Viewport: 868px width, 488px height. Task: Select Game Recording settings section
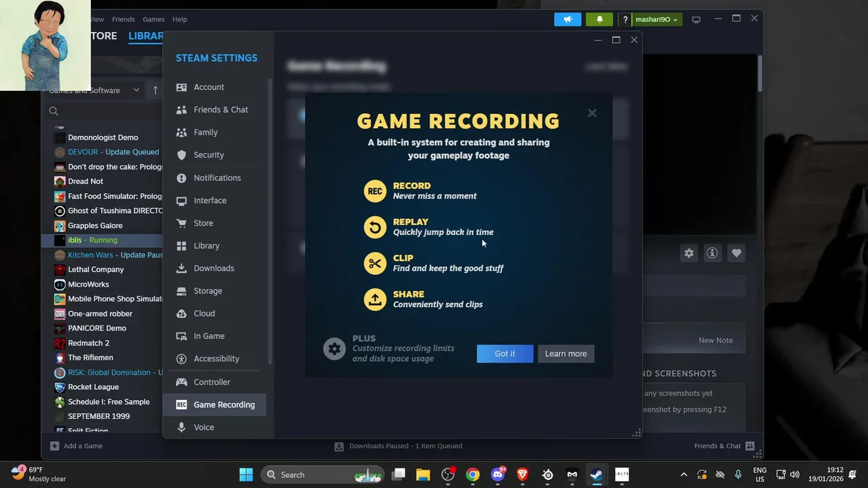click(x=214, y=405)
